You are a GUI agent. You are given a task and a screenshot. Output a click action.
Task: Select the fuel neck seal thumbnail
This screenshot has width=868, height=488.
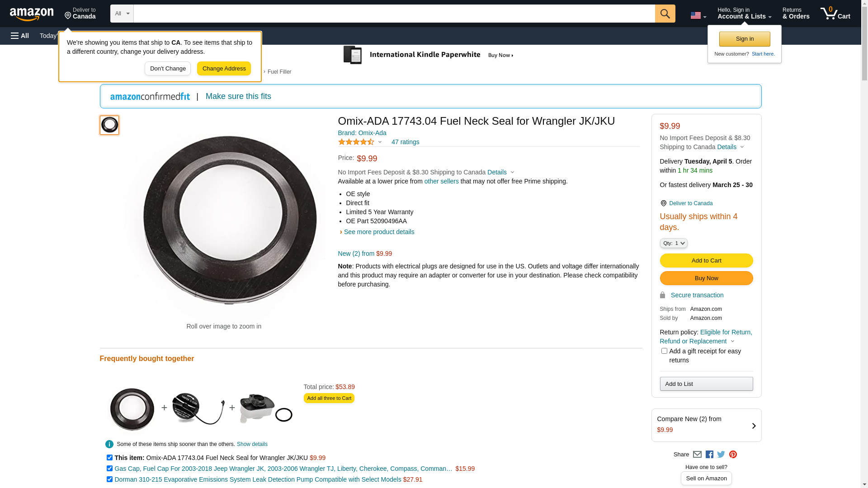[109, 125]
